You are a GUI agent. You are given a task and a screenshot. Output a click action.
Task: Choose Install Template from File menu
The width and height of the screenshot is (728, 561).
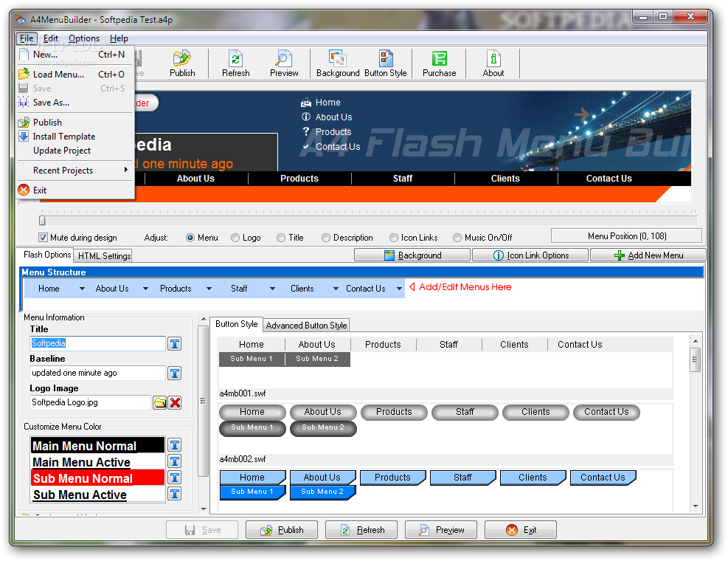coord(76,136)
